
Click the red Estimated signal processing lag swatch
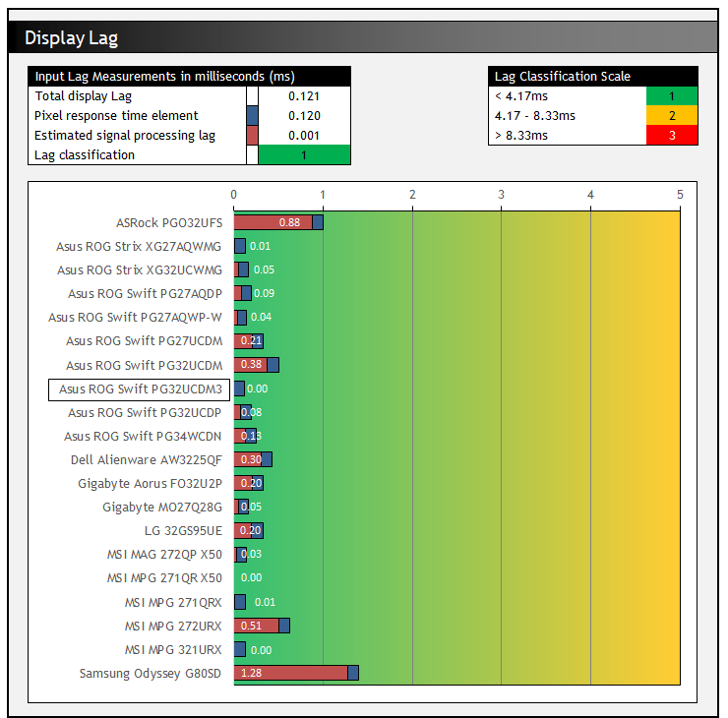coord(252,136)
